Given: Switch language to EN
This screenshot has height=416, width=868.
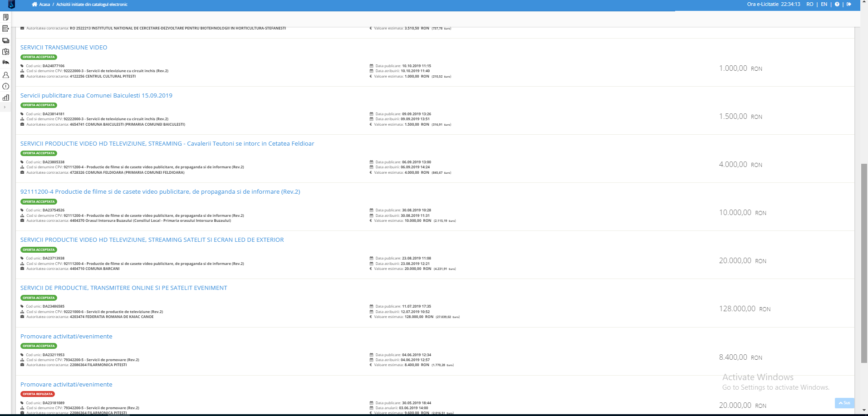Looking at the screenshot, I should coord(824,5).
